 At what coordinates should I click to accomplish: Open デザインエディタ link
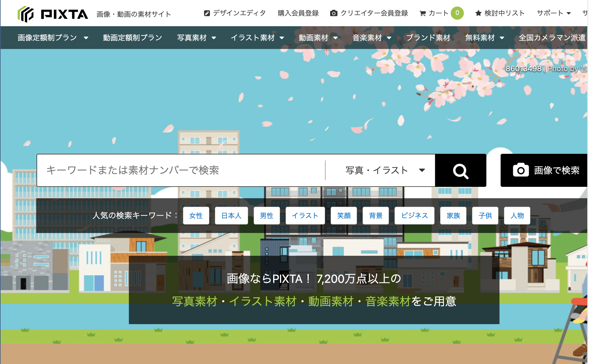(235, 13)
